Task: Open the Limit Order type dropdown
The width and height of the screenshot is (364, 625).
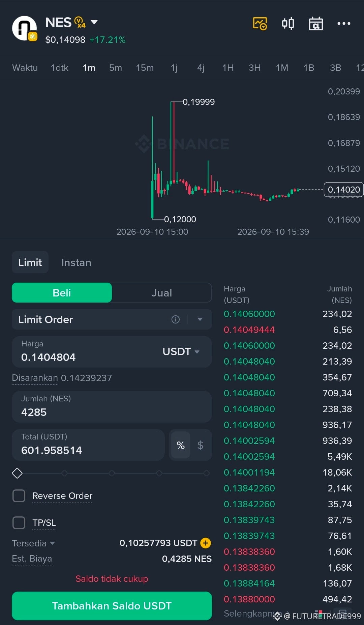Action: pos(200,319)
